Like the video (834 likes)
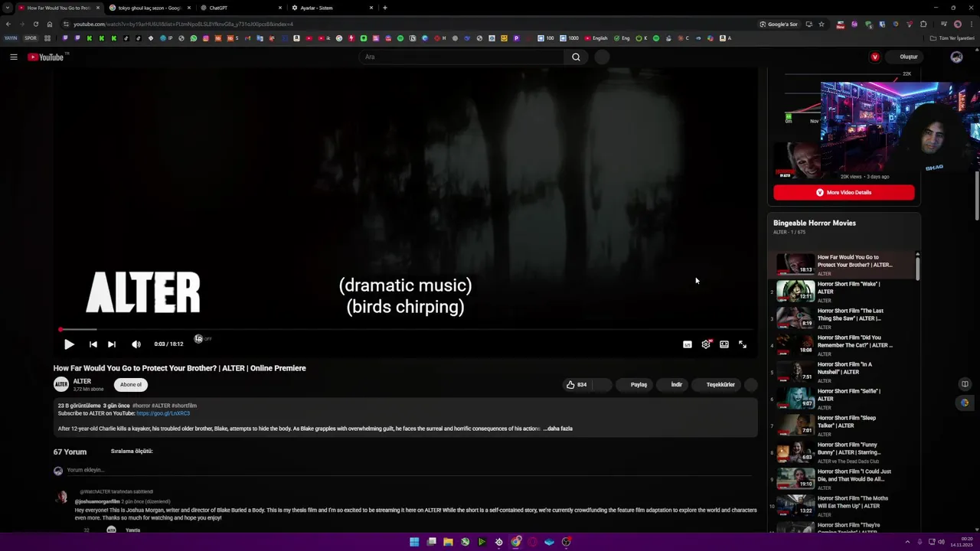 point(577,385)
